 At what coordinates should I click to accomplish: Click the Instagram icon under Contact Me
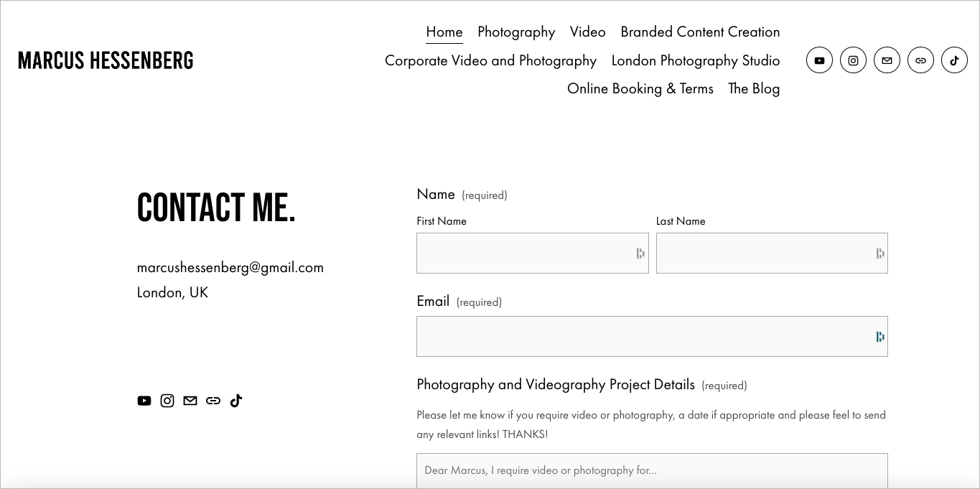[x=167, y=401]
